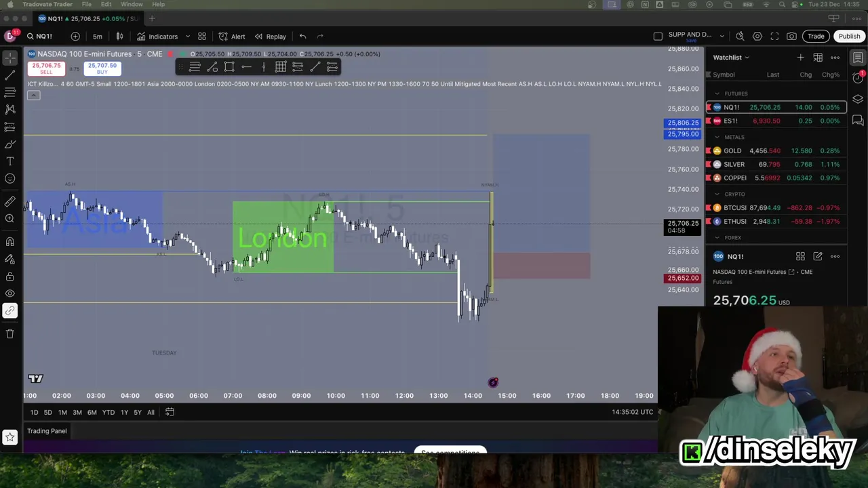868x488 pixels.
Task: Expand the SUPP AND D... layout dropdown
Action: [722, 37]
